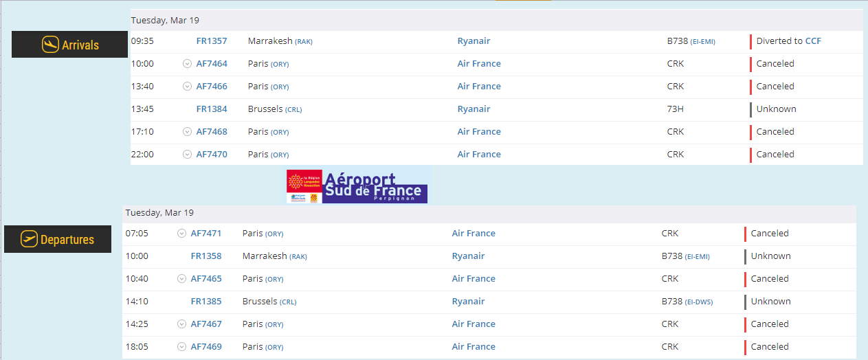
Task: Expand departure flight AF7465 details
Action: coord(181,279)
